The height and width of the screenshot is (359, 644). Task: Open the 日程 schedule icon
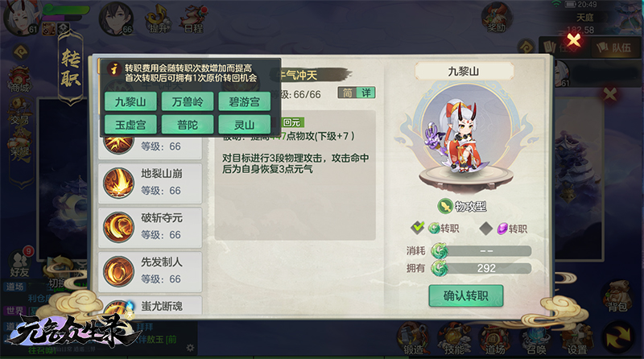[x=193, y=19]
